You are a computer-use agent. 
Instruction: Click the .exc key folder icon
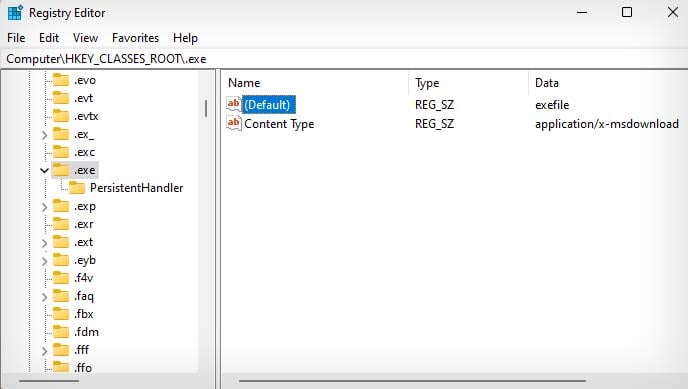[x=61, y=152]
